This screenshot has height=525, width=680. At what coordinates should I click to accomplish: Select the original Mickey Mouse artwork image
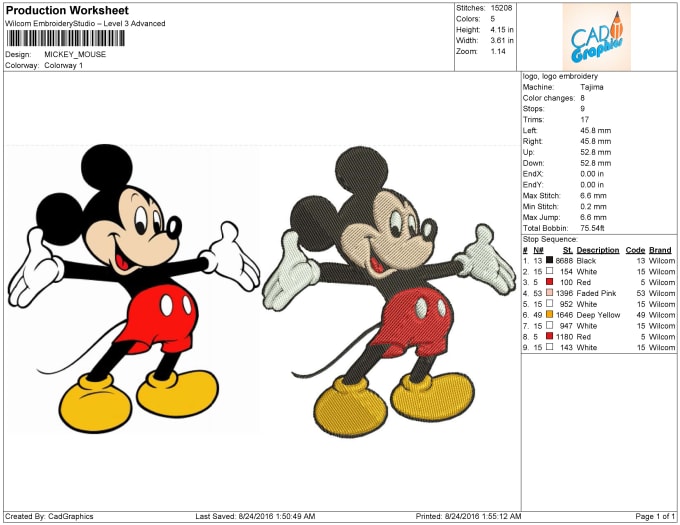click(134, 288)
